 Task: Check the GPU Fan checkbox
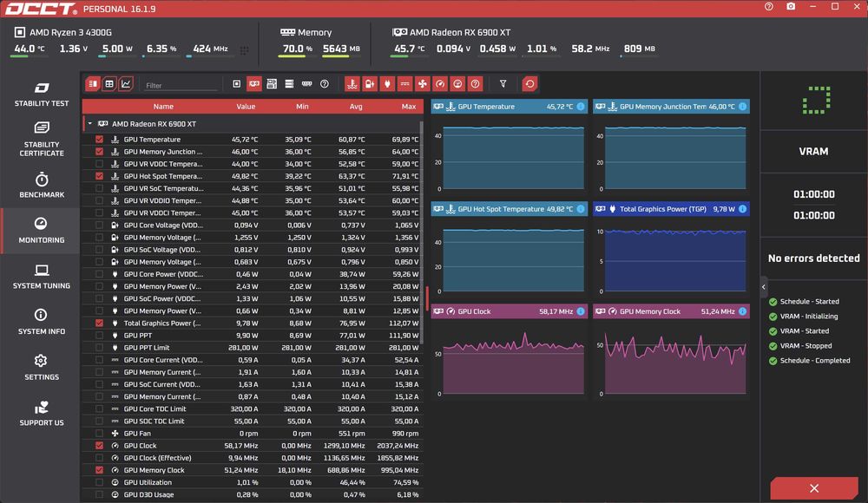pos(99,434)
